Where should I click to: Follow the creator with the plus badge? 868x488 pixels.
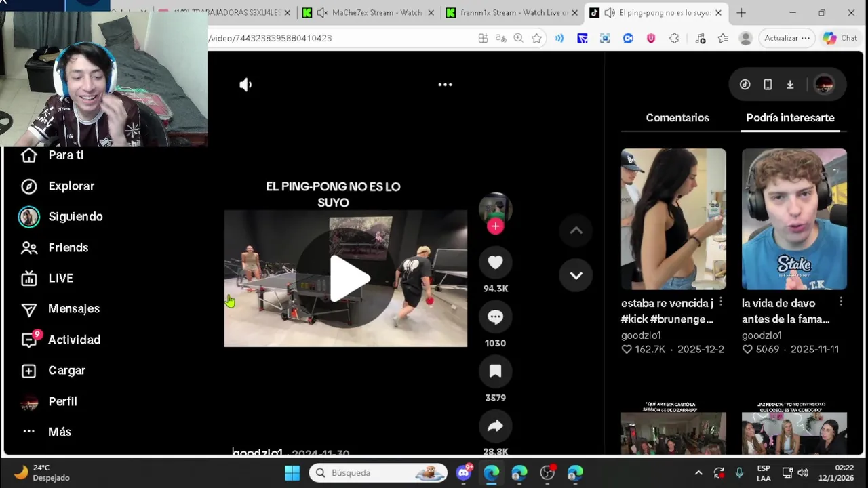[496, 226]
